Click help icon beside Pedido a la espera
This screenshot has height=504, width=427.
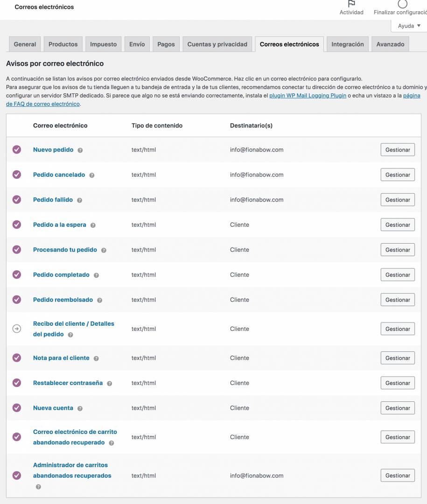[x=93, y=225]
